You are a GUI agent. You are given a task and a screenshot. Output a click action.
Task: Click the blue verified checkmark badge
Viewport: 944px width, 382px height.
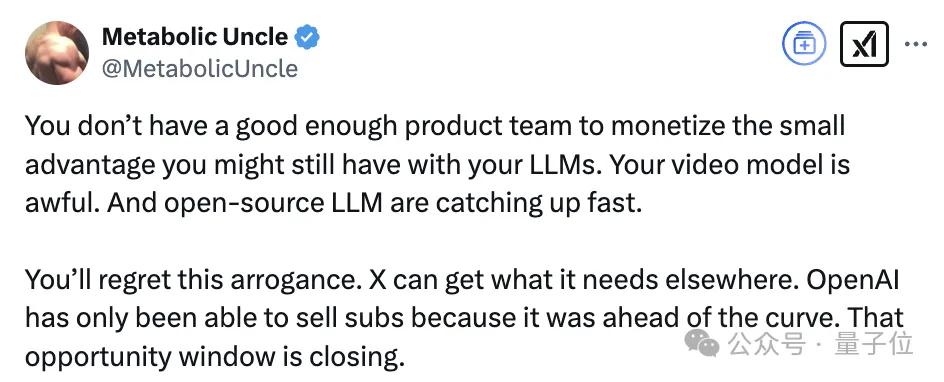(306, 37)
